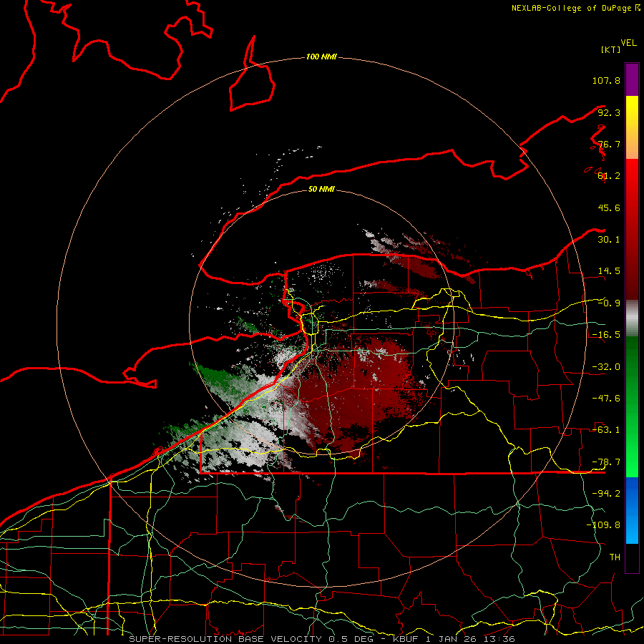This screenshot has width=644, height=644.
Task: Click the 30.1 scale value
Action: pyautogui.click(x=609, y=240)
